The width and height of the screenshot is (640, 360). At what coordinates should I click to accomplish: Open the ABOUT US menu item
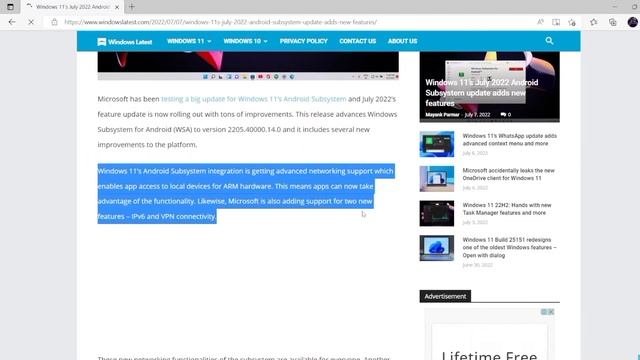(402, 41)
